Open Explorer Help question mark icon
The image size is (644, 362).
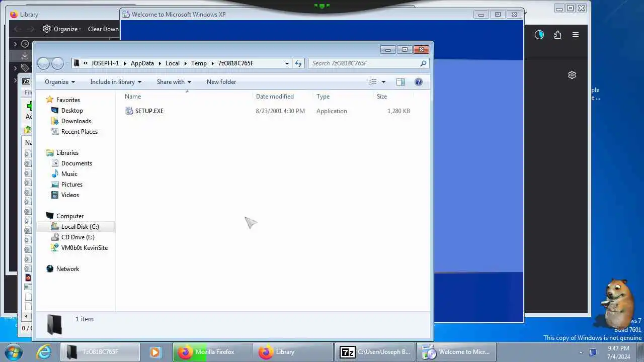click(419, 82)
